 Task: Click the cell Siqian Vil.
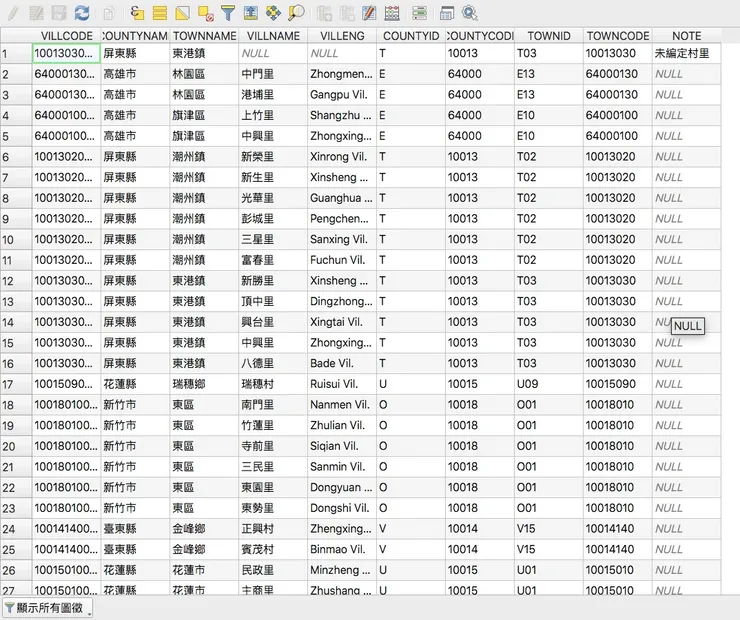click(342, 446)
